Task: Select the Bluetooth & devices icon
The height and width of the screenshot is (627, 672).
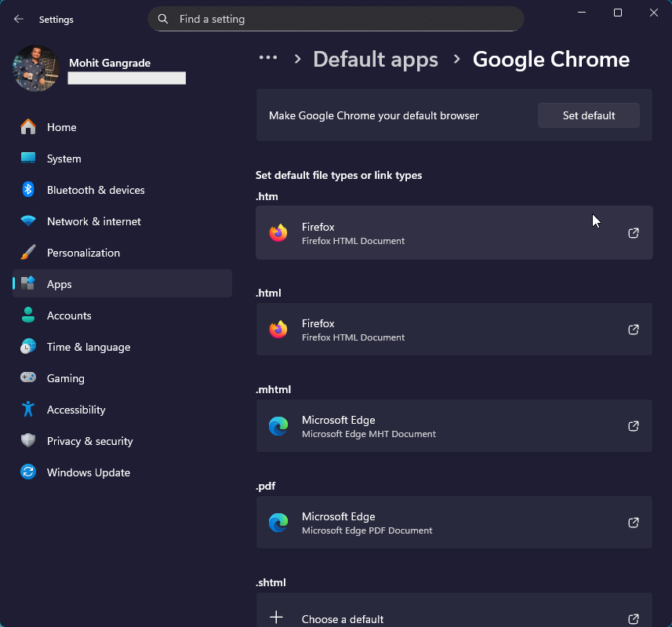Action: [x=27, y=189]
